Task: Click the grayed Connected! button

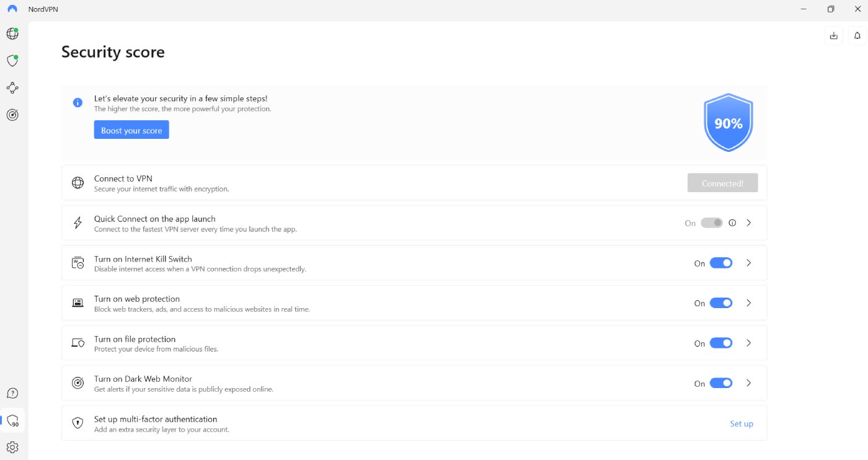Action: (x=722, y=184)
